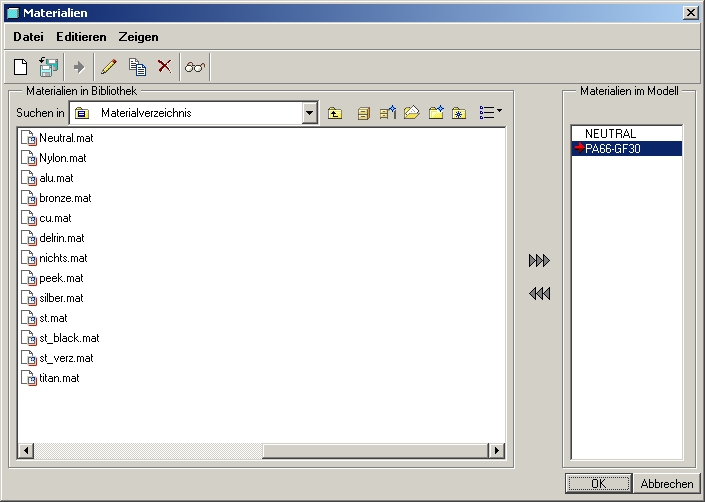Show material details with the glasses icon
Image resolution: width=705 pixels, height=502 pixels.
click(x=195, y=67)
